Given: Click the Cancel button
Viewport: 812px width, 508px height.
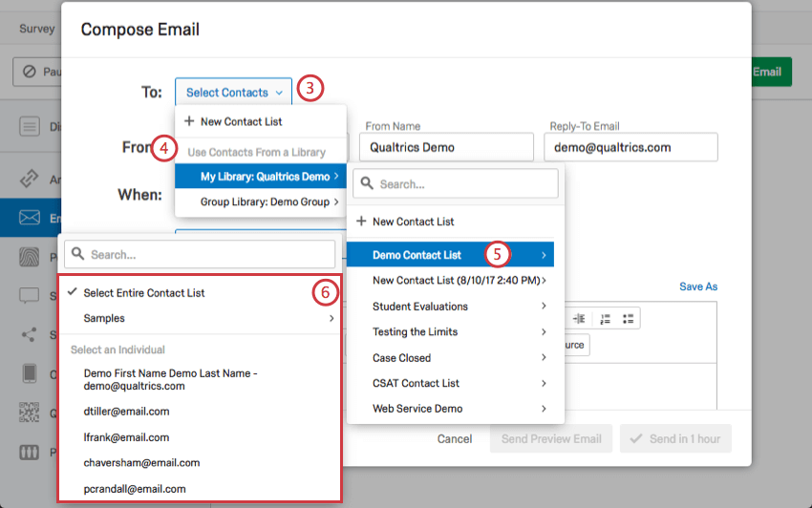Looking at the screenshot, I should coord(455,439).
